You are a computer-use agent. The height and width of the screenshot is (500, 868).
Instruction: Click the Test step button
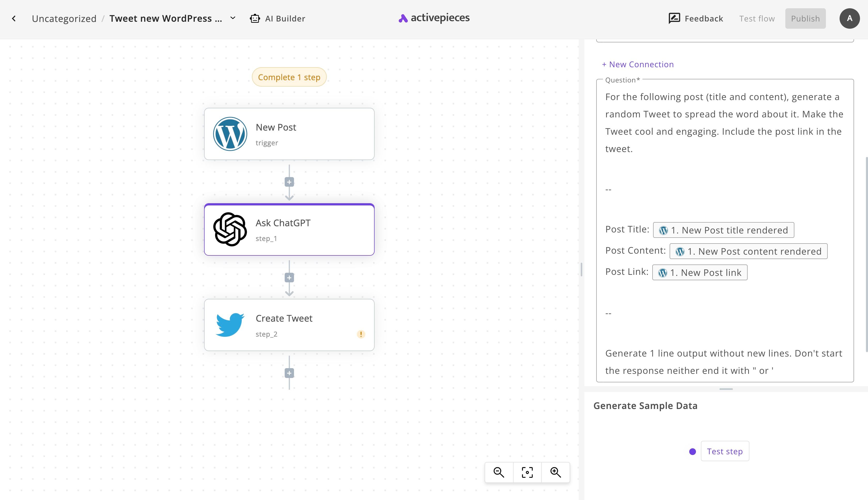pos(725,451)
